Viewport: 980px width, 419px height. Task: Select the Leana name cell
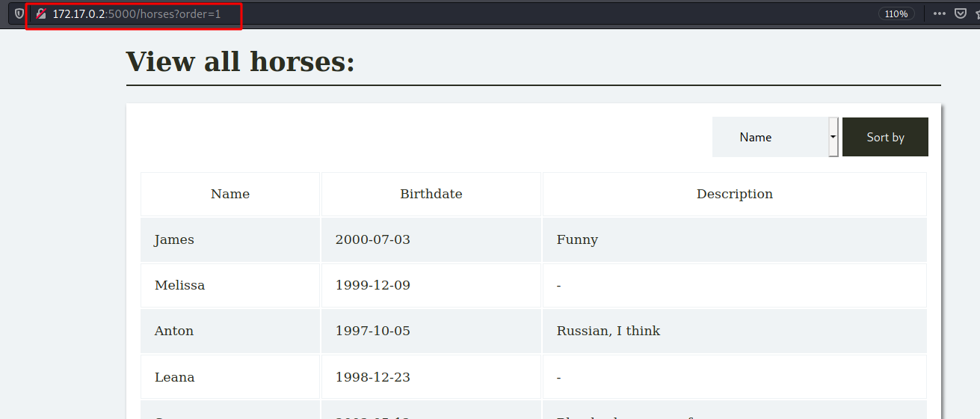point(230,377)
